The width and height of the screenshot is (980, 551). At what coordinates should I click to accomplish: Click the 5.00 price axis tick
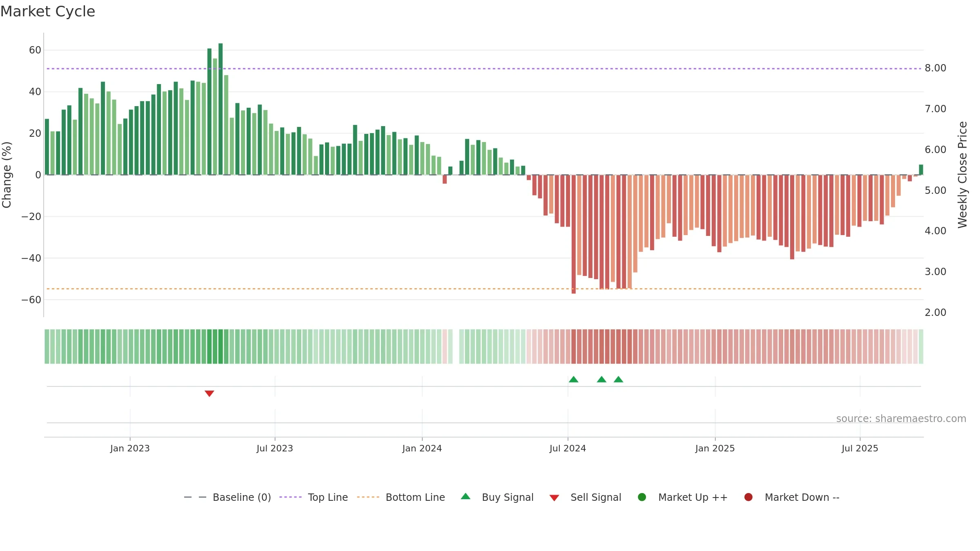[x=935, y=191]
